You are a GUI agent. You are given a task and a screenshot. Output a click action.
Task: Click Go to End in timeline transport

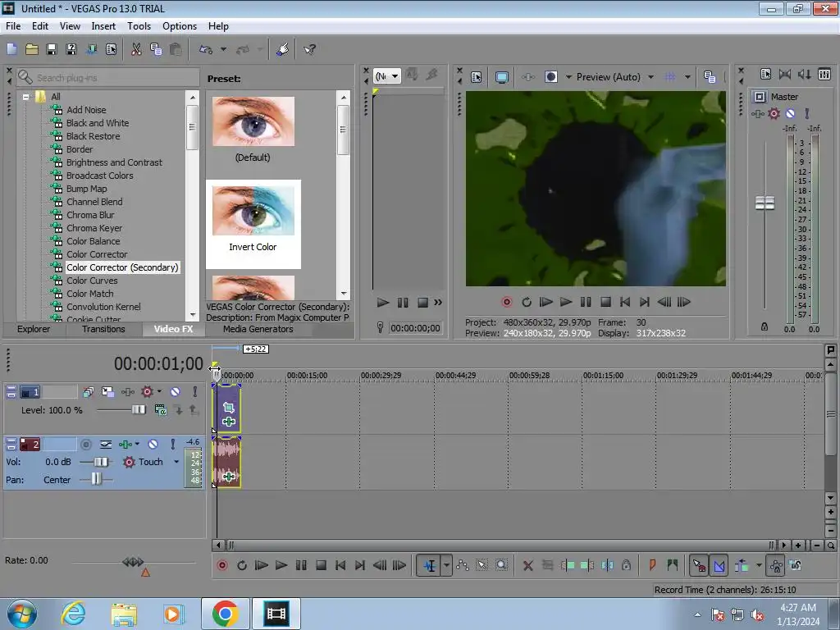[360, 565]
